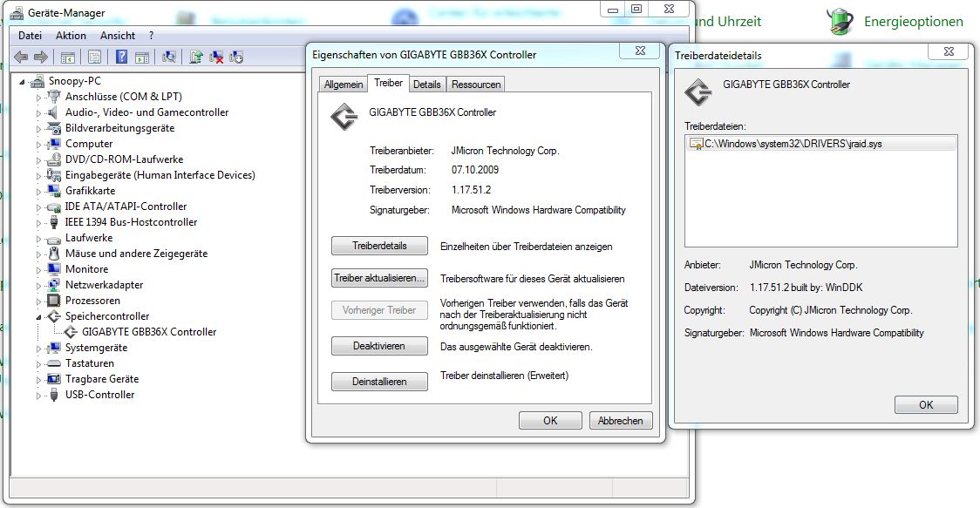This screenshot has width=980, height=508.
Task: Disable device icon with down arrow
Action: pos(236,58)
